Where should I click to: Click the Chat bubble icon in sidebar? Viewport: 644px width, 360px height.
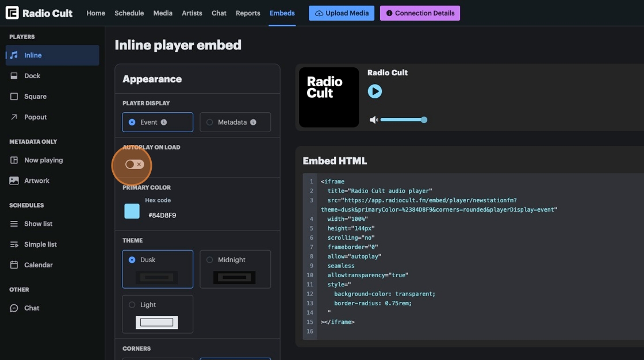pos(14,308)
